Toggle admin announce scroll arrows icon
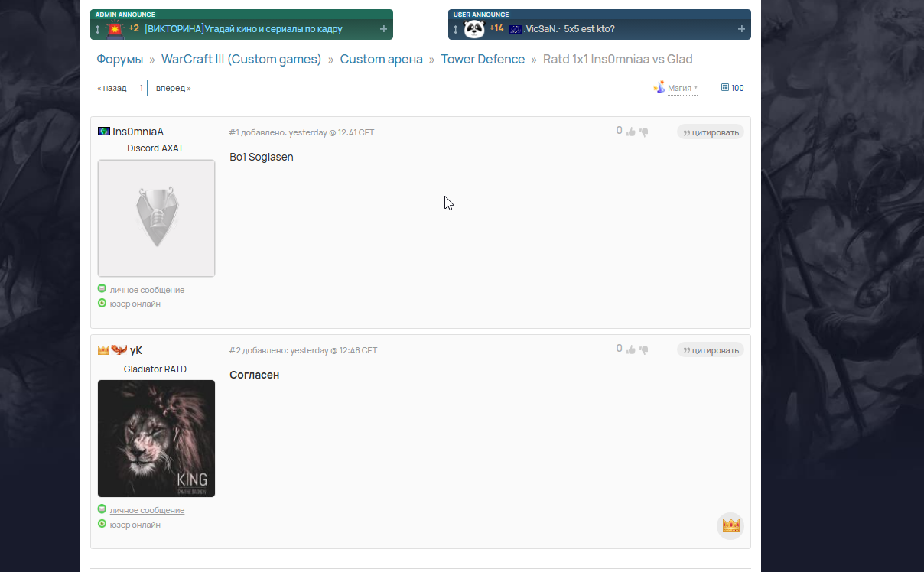The image size is (924, 572). (97, 29)
